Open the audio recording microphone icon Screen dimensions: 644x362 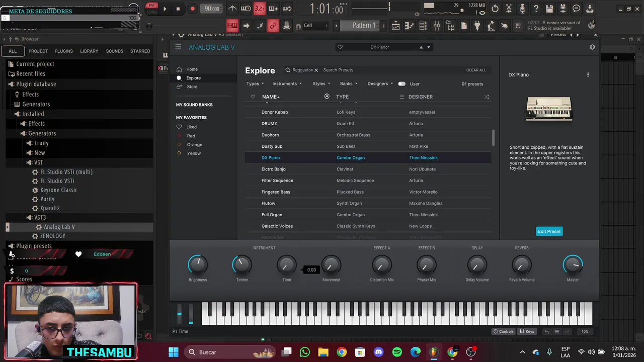pyautogui.click(x=522, y=9)
